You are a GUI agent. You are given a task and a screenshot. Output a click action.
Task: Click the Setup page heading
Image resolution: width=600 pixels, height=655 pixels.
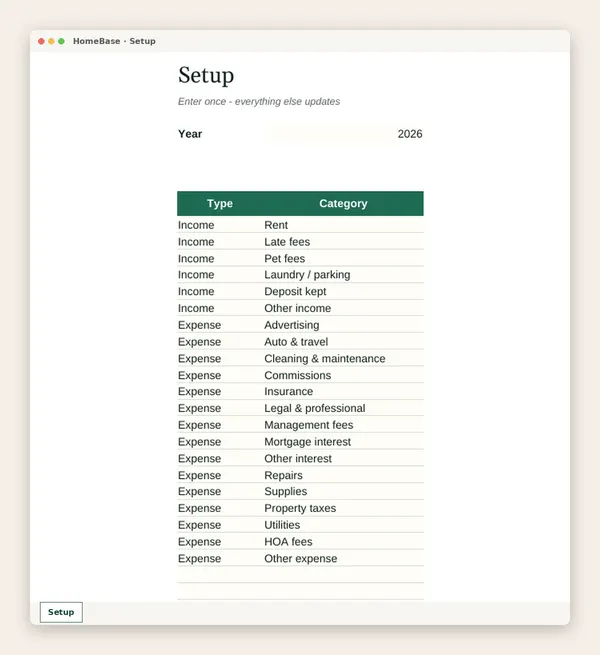[206, 75]
